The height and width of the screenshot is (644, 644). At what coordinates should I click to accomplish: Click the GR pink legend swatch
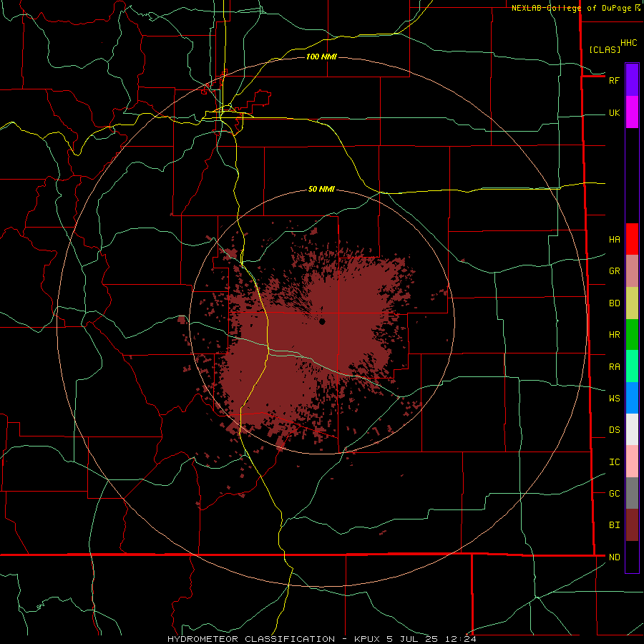point(632,271)
